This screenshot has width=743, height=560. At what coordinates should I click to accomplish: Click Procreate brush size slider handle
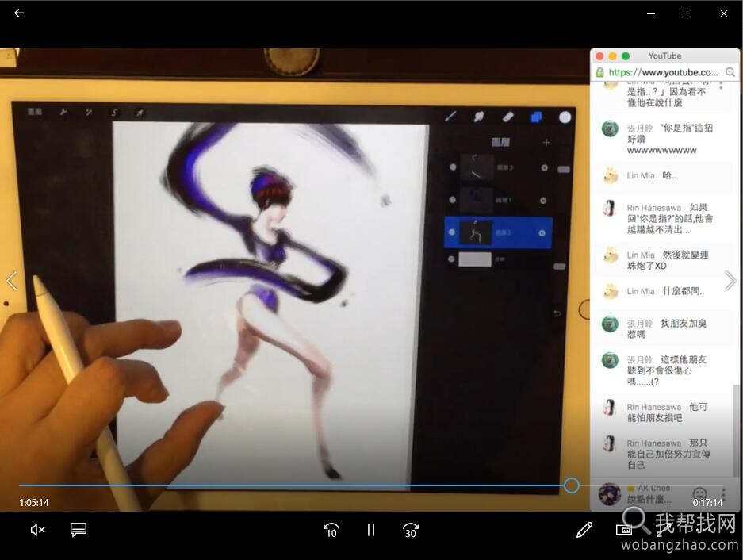[x=564, y=169]
